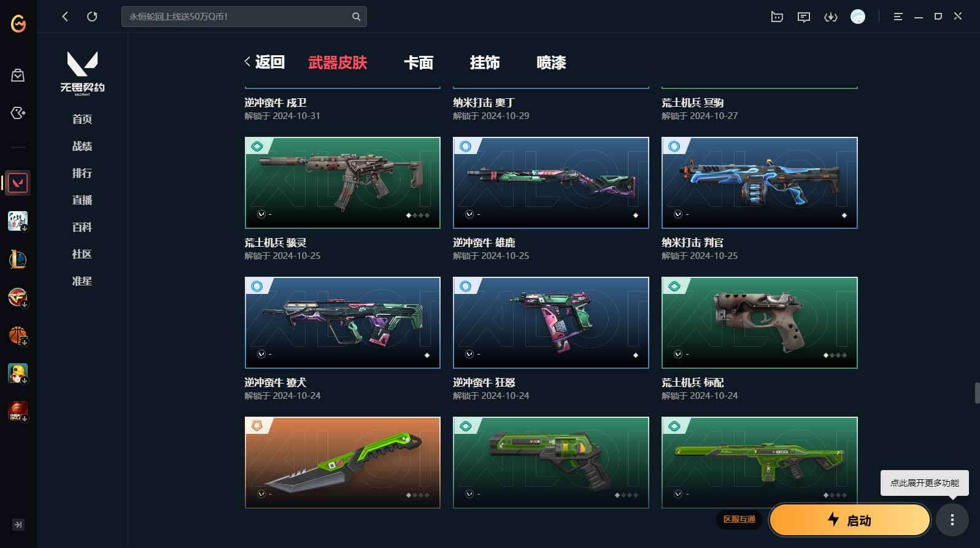Click the search input field
Viewport: 980px width, 548px height.
pyautogui.click(x=236, y=17)
